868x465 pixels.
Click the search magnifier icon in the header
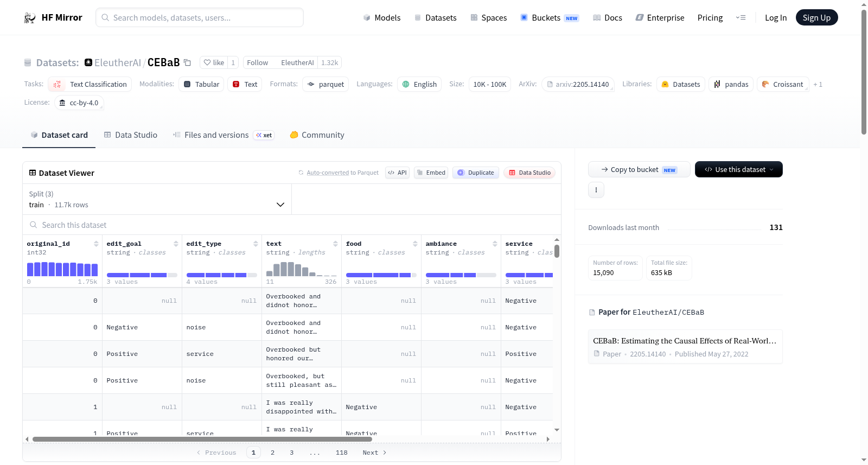click(x=105, y=17)
